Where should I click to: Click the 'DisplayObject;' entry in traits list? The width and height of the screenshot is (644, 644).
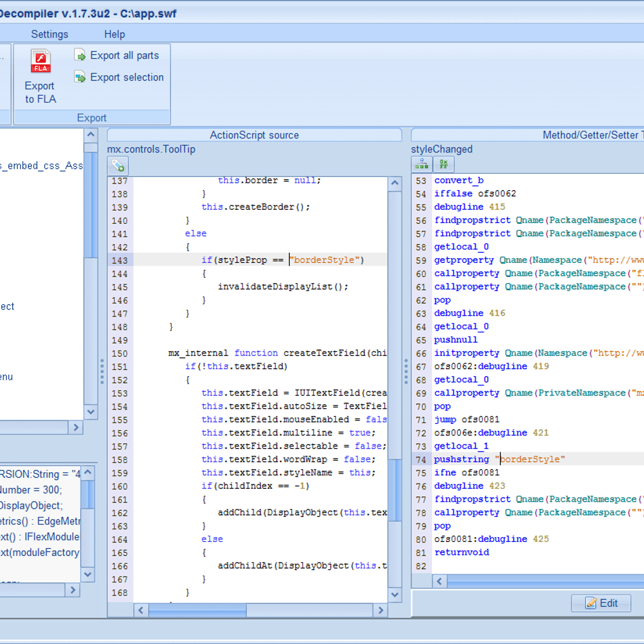point(31,506)
